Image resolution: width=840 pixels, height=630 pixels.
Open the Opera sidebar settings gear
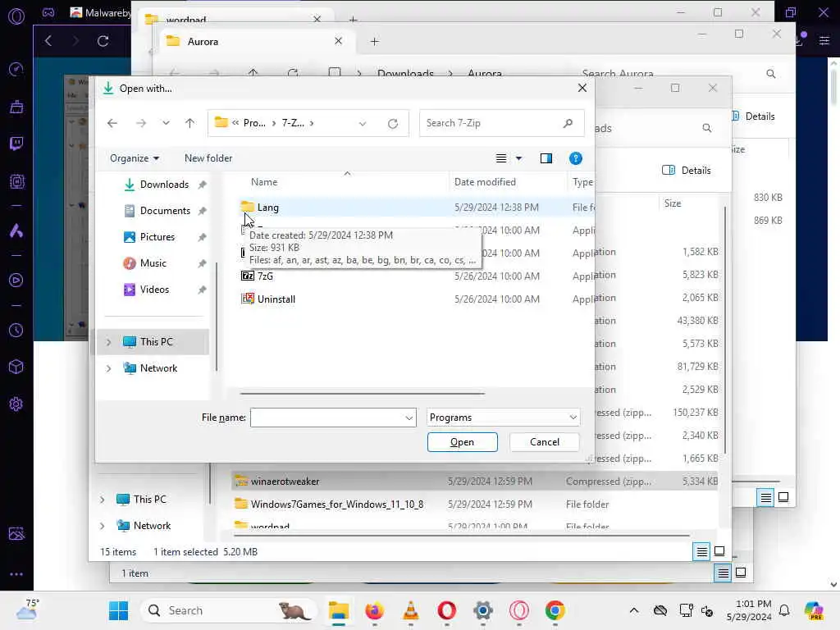click(16, 404)
